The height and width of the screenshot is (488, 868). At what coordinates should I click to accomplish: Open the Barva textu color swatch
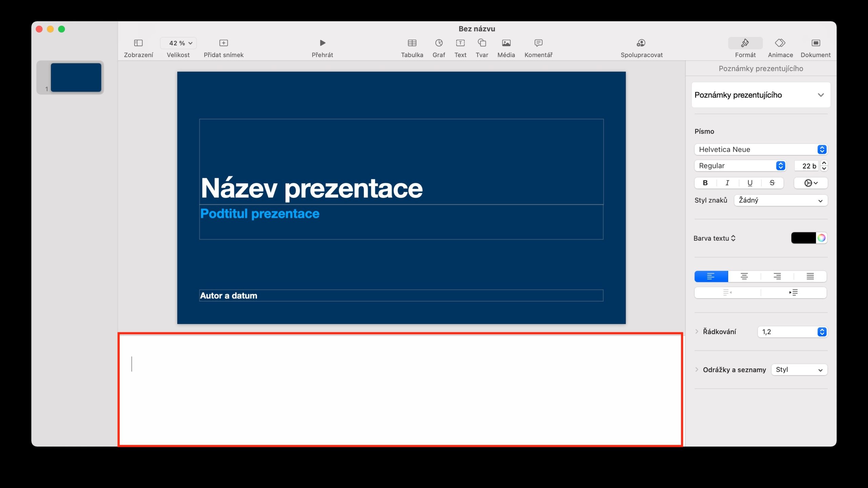click(806, 238)
